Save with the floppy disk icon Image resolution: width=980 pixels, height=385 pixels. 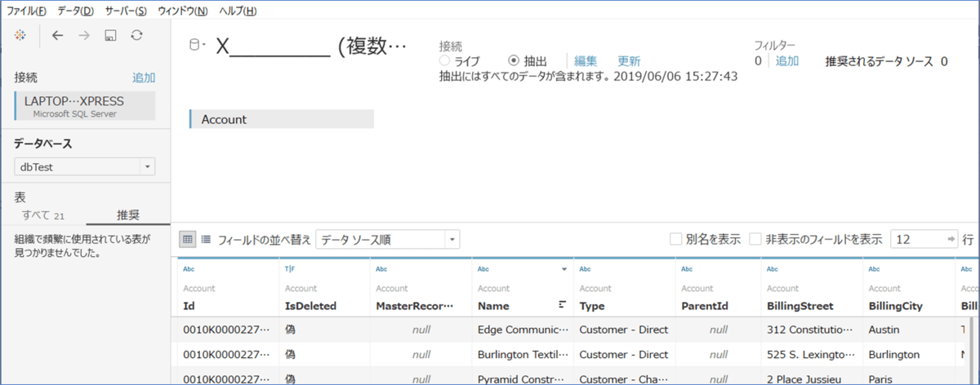point(111,35)
